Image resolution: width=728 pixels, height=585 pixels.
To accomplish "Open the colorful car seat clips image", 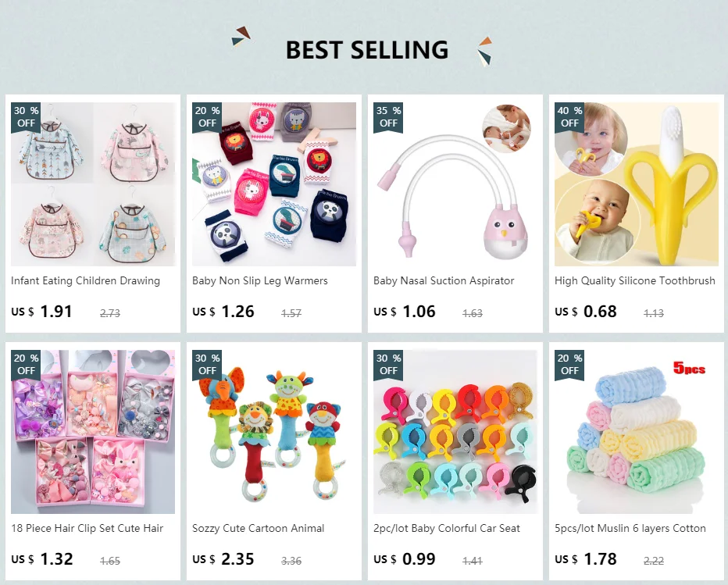I will pos(455,432).
